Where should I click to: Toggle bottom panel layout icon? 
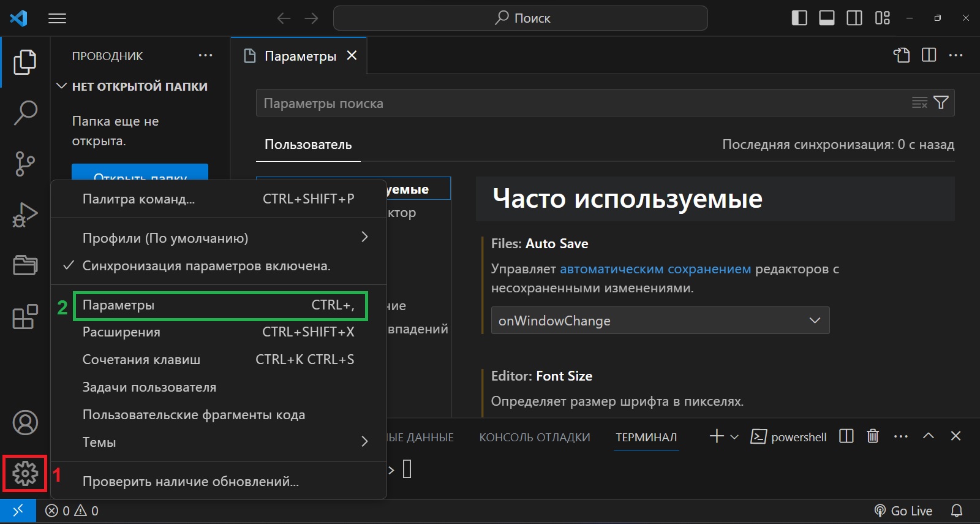(827, 18)
